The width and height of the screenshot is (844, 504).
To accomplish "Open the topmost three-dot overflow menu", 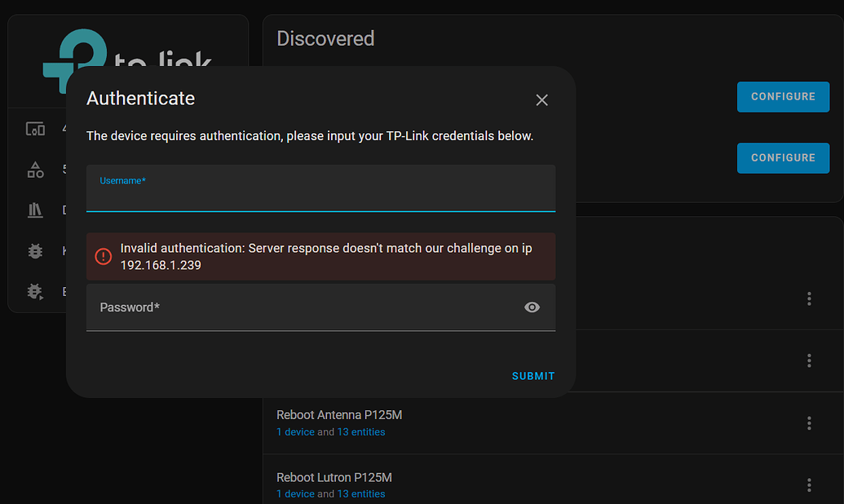I will pos(808,298).
